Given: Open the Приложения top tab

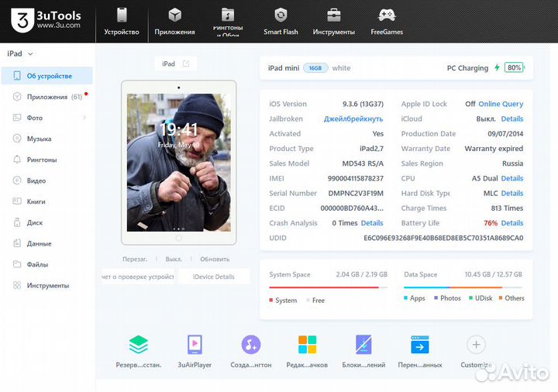Looking at the screenshot, I should pyautogui.click(x=174, y=22).
